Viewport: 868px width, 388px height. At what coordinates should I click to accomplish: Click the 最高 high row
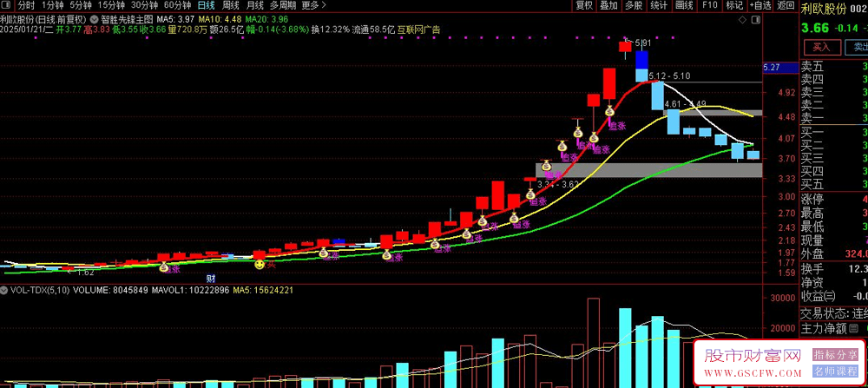point(834,213)
